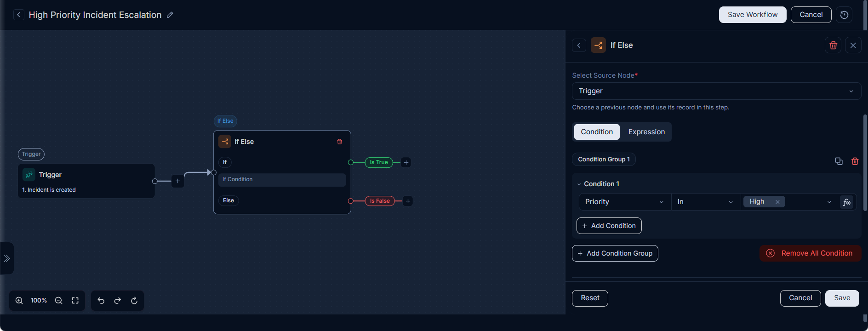Duplicate Condition Group 1

click(839, 161)
